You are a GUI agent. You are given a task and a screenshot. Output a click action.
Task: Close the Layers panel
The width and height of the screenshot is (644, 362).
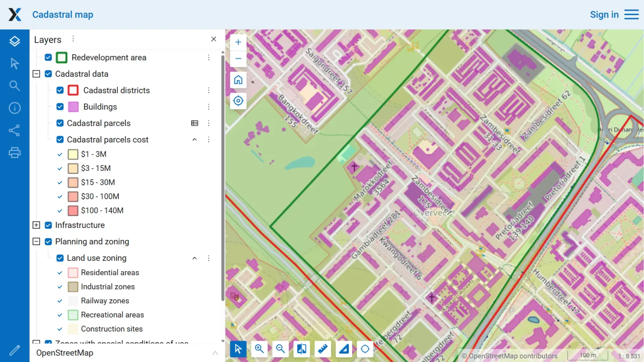pos(214,39)
